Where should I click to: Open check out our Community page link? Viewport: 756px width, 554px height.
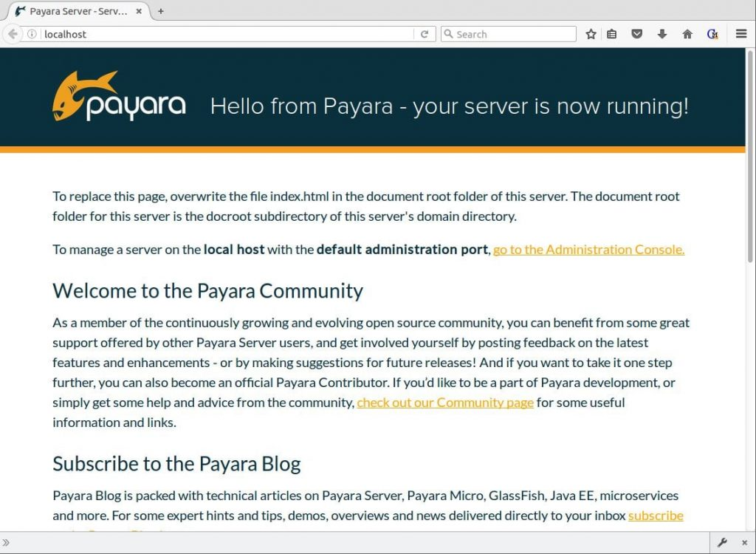click(445, 403)
